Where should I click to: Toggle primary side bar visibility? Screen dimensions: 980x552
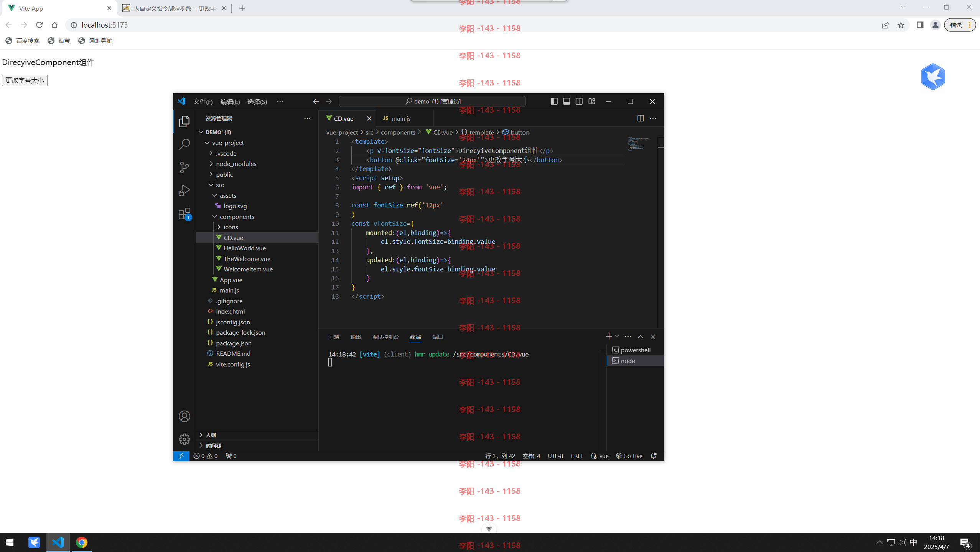coord(554,101)
